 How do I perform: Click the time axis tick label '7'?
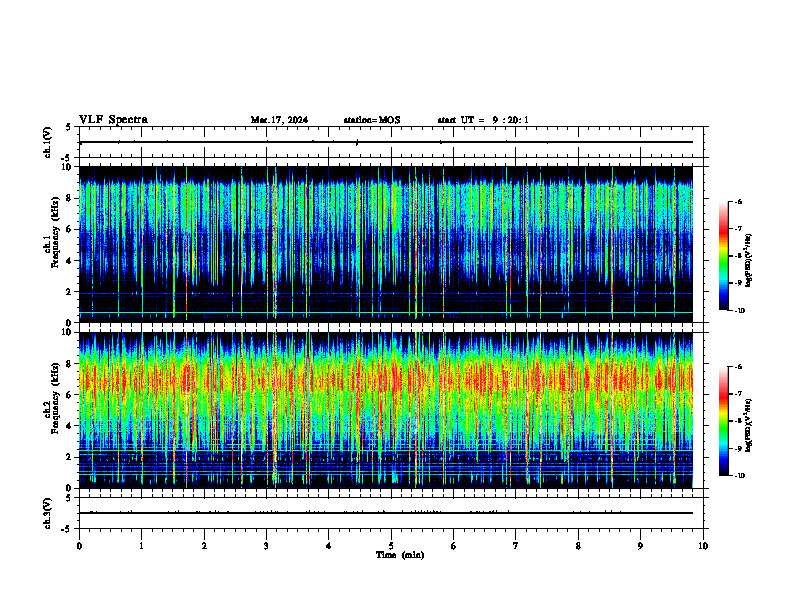tap(516, 546)
